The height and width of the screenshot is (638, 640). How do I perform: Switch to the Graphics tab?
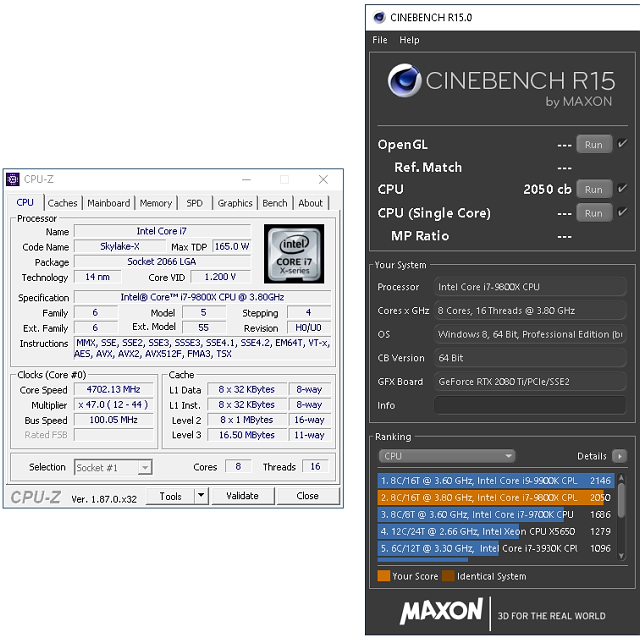235,203
